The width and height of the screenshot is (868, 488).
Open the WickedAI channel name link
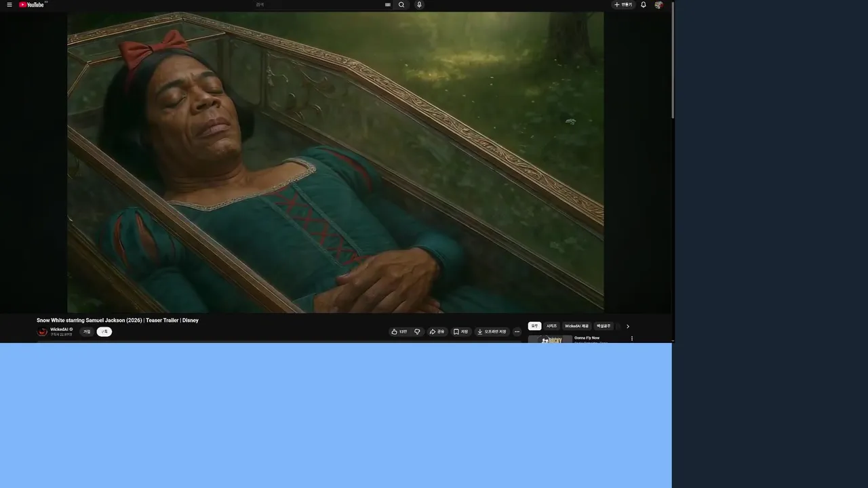click(x=59, y=329)
